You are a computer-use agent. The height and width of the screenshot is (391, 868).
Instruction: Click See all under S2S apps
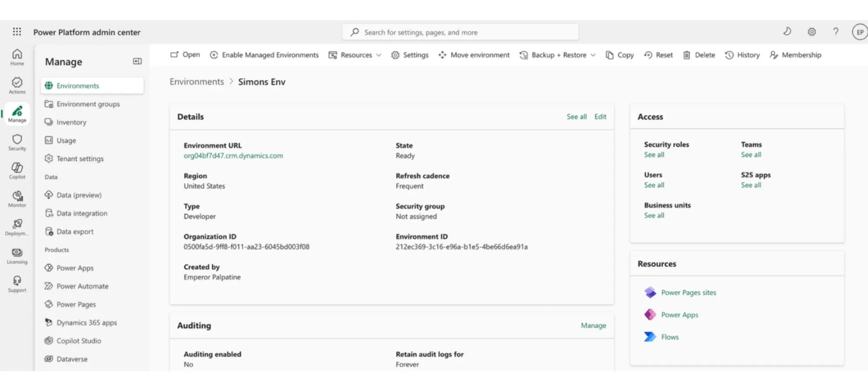pyautogui.click(x=751, y=185)
